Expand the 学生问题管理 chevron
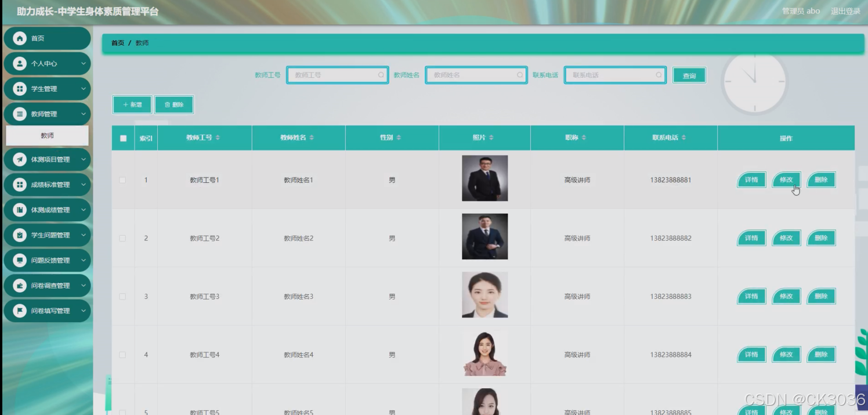Viewport: 868px width, 415px height. [84, 235]
